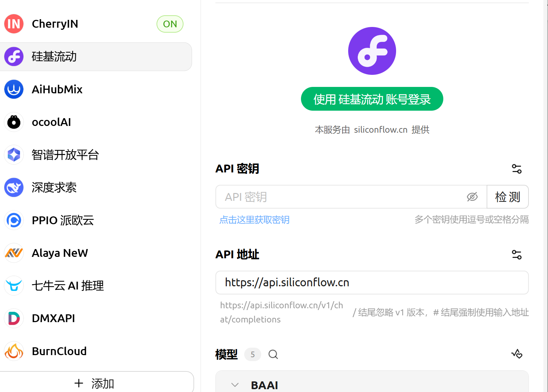The image size is (548, 392).
Task: Click the API 地址 heading
Action: pyautogui.click(x=237, y=255)
